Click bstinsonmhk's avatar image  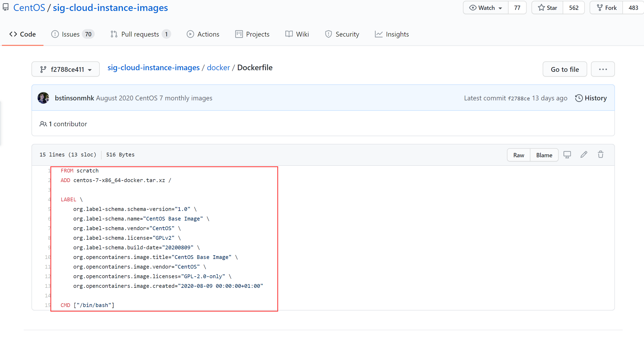click(x=43, y=98)
